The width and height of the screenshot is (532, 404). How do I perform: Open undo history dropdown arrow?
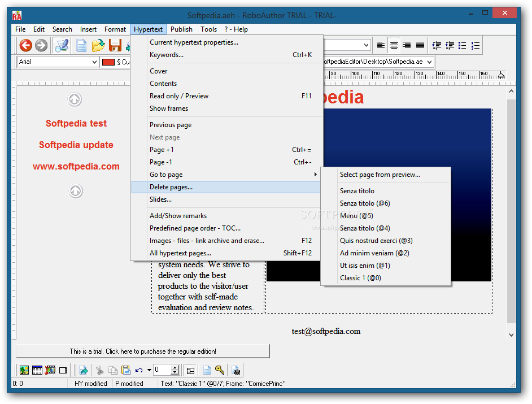[149, 370]
